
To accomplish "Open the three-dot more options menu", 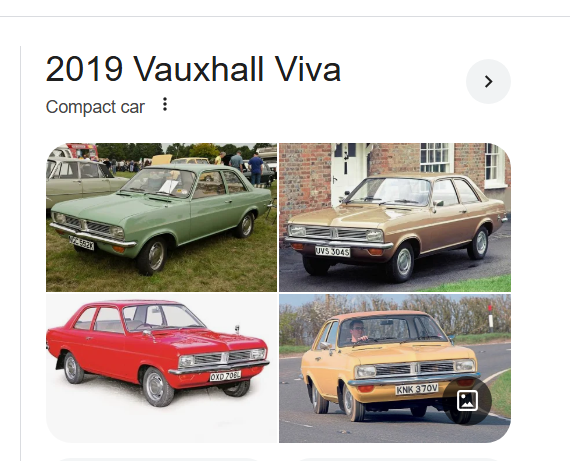I will pyautogui.click(x=165, y=104).
